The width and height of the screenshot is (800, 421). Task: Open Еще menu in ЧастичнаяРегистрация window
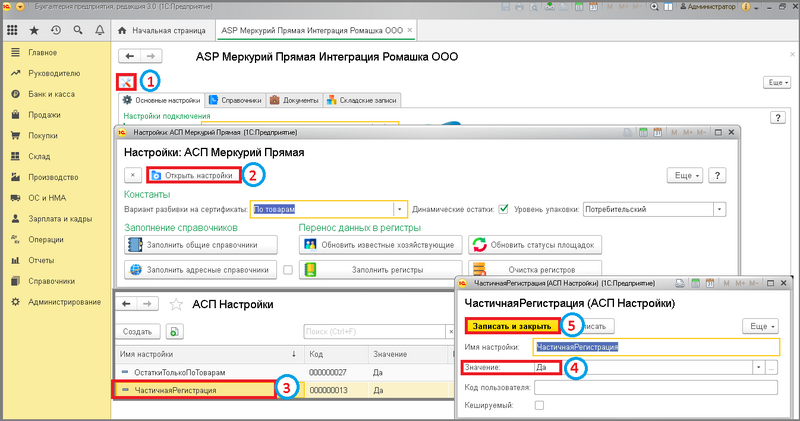pyautogui.click(x=761, y=326)
